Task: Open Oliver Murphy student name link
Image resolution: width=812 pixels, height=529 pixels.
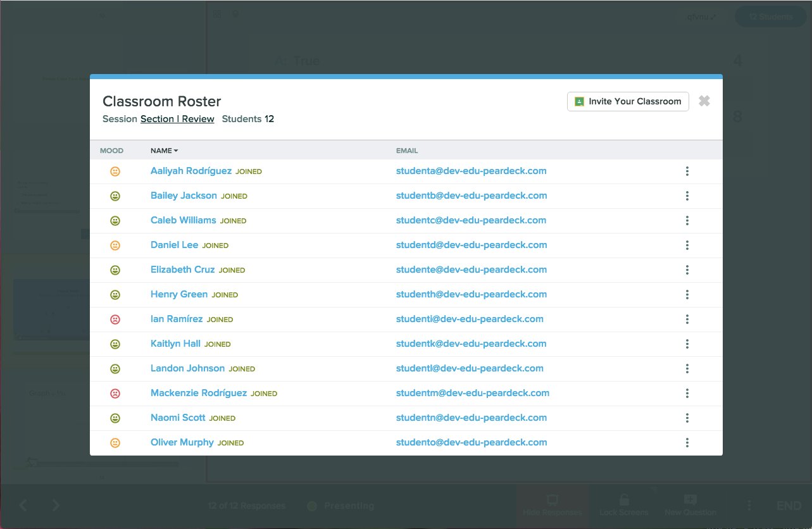Action: [182, 442]
